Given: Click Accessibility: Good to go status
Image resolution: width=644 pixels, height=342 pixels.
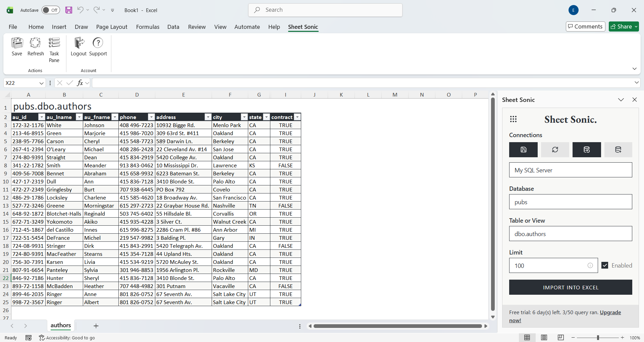Looking at the screenshot, I should [67, 338].
